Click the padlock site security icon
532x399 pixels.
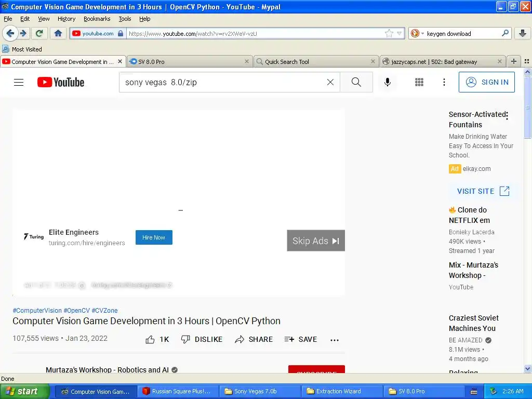[121, 33]
